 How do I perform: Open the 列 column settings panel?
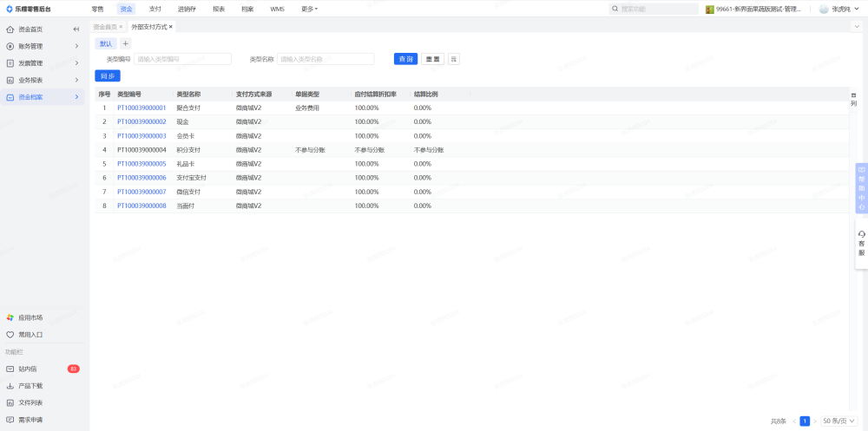(853, 99)
